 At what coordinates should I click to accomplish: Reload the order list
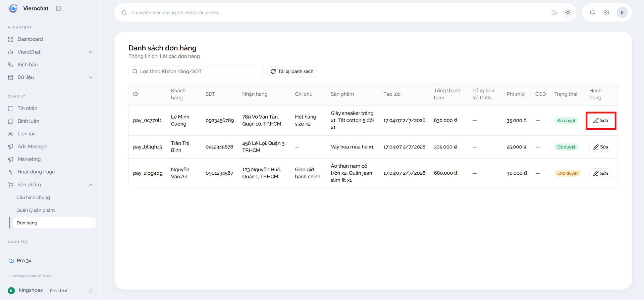(x=292, y=71)
